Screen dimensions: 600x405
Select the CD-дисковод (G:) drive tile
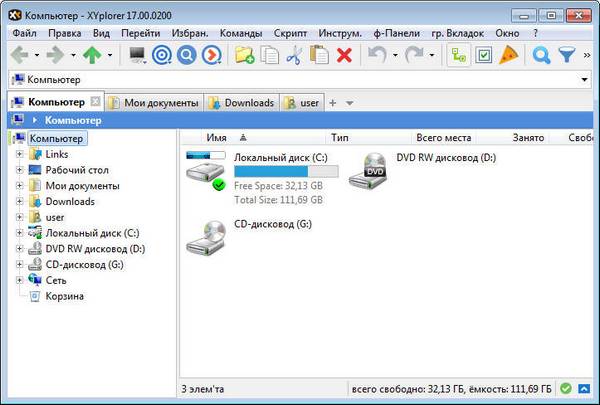(x=249, y=237)
